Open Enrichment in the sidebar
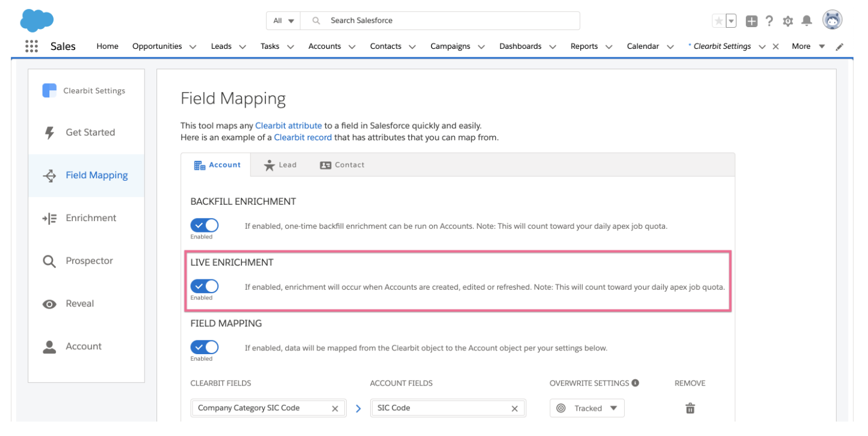The width and height of the screenshot is (868, 436). coord(86,218)
